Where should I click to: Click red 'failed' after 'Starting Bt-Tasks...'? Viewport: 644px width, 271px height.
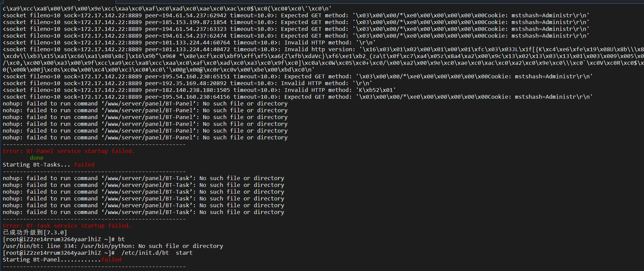tap(84, 164)
